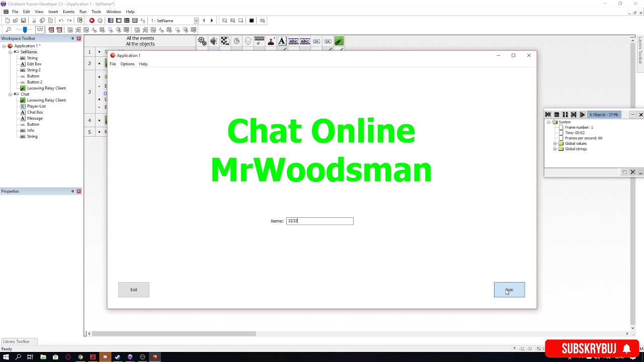Click the debugger rewind to start button
Screen dimensions: 644x362
pos(548,115)
